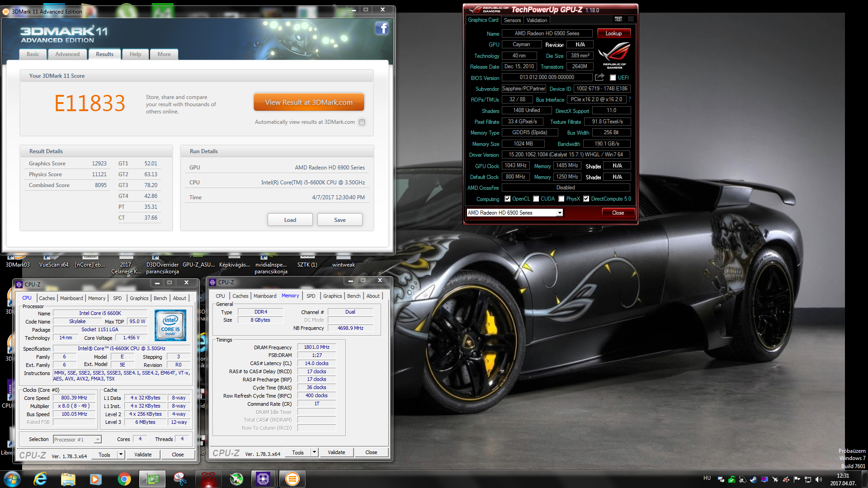Screen dimensions: 868x488
Task: Click the green jet taskbar icon
Action: click(236, 479)
